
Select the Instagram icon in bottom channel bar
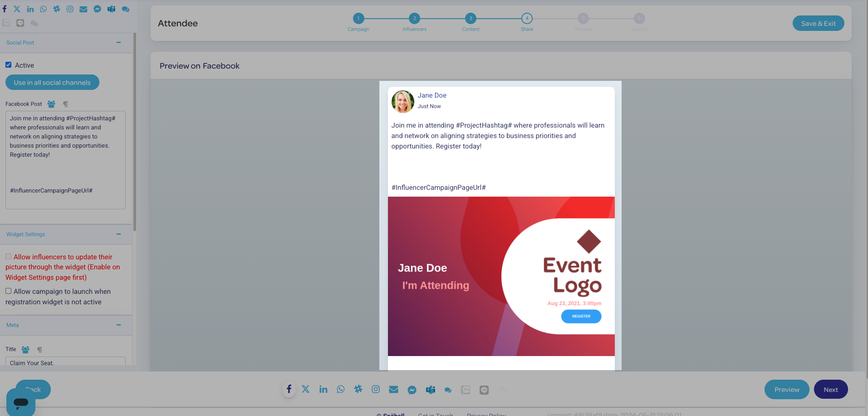click(376, 389)
